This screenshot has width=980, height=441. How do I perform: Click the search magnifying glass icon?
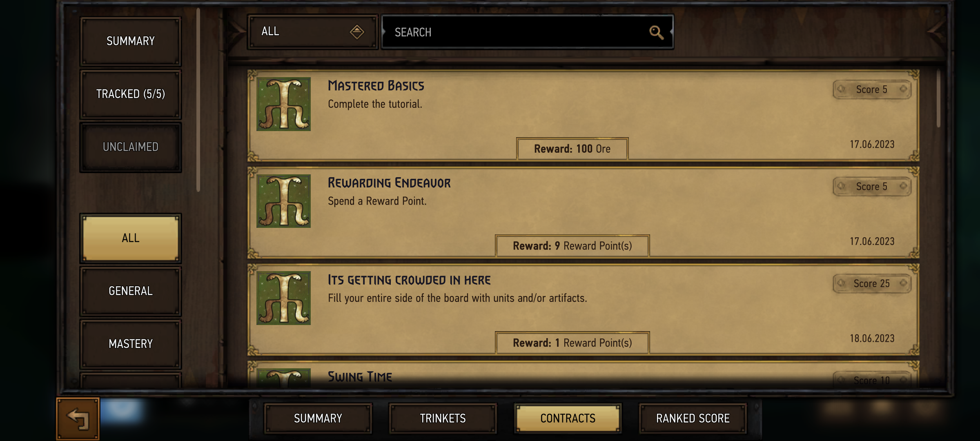(x=656, y=32)
